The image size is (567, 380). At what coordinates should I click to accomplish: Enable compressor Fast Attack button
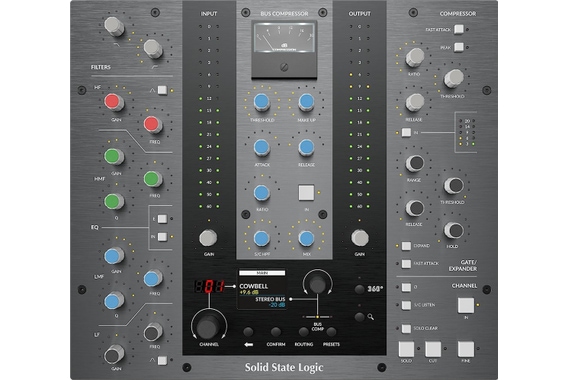coord(459,29)
